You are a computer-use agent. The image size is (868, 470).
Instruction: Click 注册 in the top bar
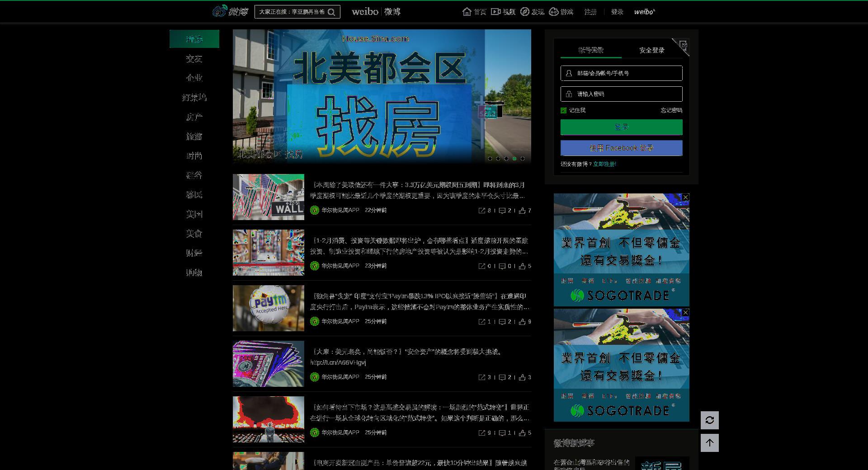[590, 12]
